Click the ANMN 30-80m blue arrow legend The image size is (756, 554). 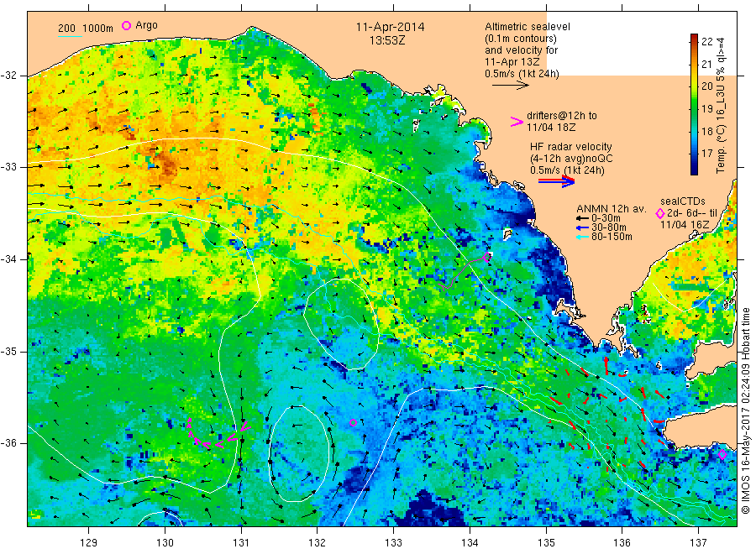[582, 227]
